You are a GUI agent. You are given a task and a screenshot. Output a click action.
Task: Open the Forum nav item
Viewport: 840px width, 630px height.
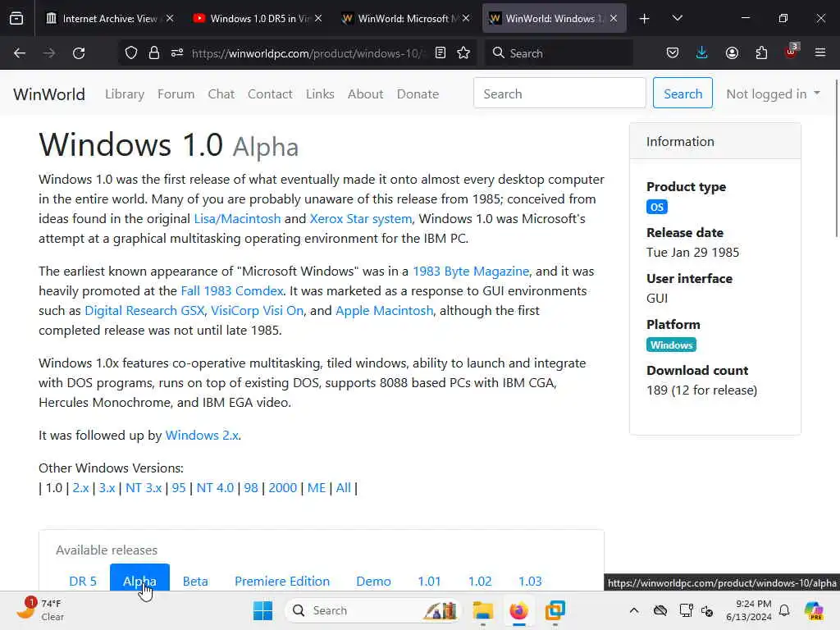click(176, 94)
